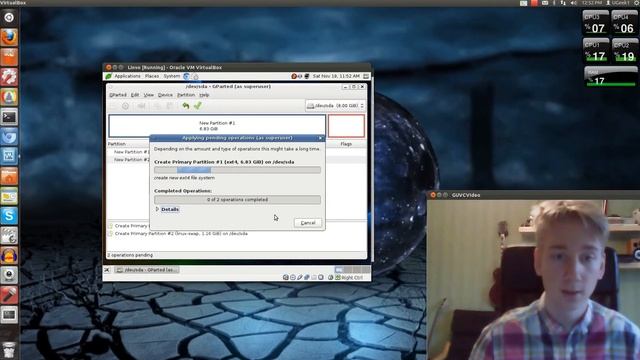Open the webcam app dock icon

tap(9, 275)
